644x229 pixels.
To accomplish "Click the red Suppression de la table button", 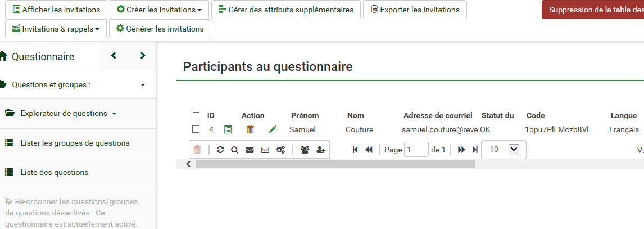I will pyautogui.click(x=592, y=10).
